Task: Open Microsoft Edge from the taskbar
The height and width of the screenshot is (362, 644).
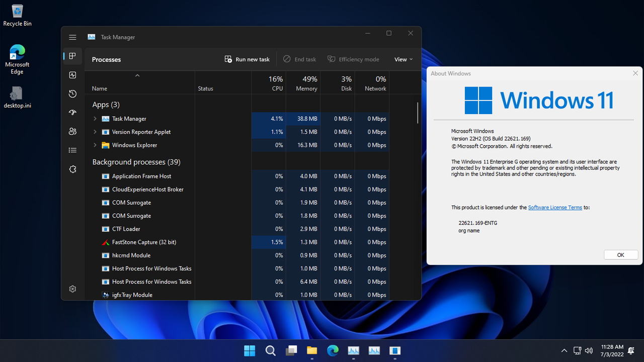Action: coord(333,350)
